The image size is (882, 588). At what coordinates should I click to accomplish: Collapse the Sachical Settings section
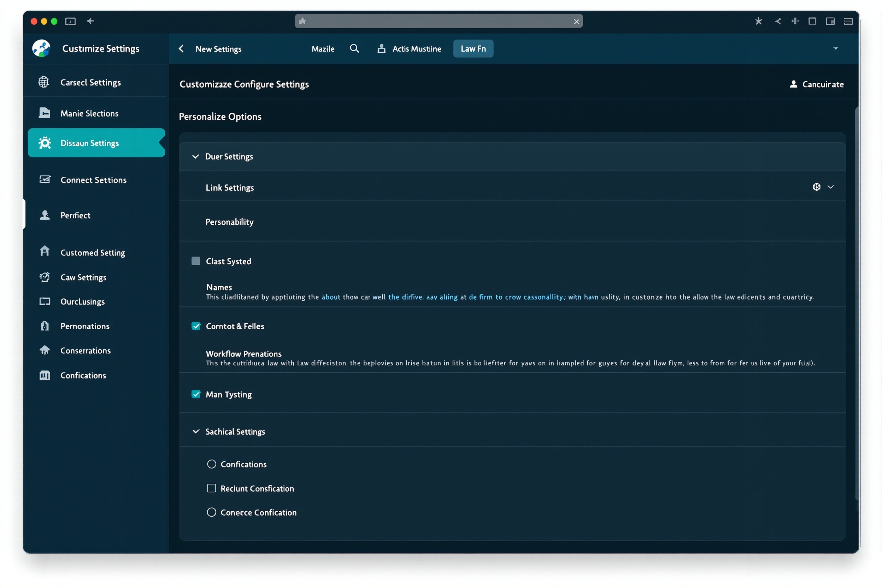coord(196,431)
